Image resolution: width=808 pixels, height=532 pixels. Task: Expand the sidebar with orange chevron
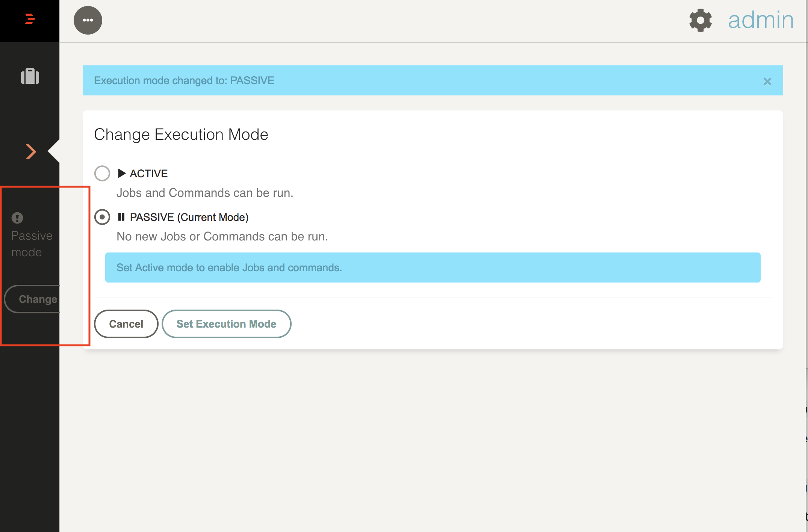coord(31,151)
